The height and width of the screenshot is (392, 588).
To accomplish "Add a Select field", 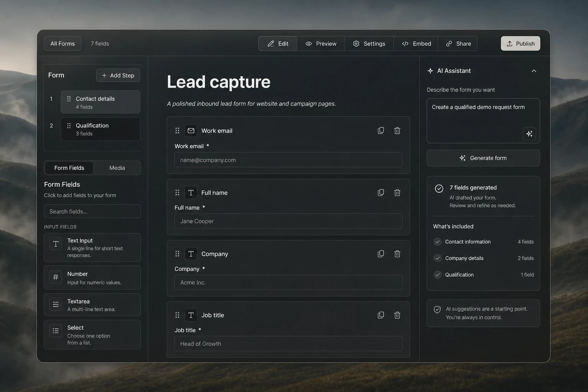I will [x=92, y=335].
